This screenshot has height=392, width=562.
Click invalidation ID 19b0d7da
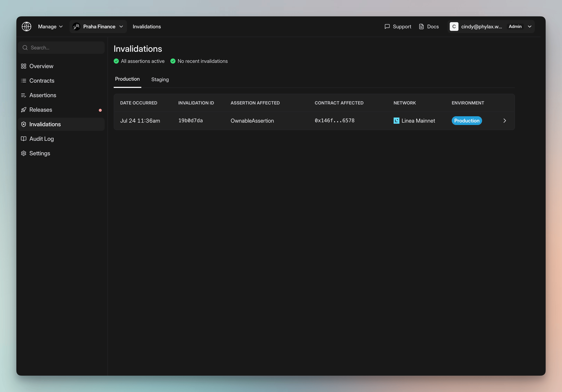coord(190,120)
